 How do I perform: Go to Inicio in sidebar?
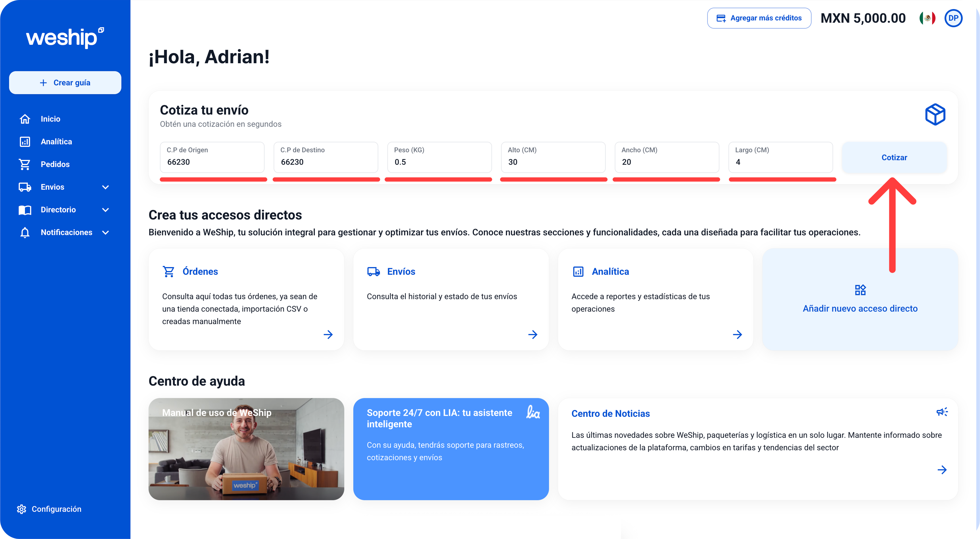(x=50, y=119)
